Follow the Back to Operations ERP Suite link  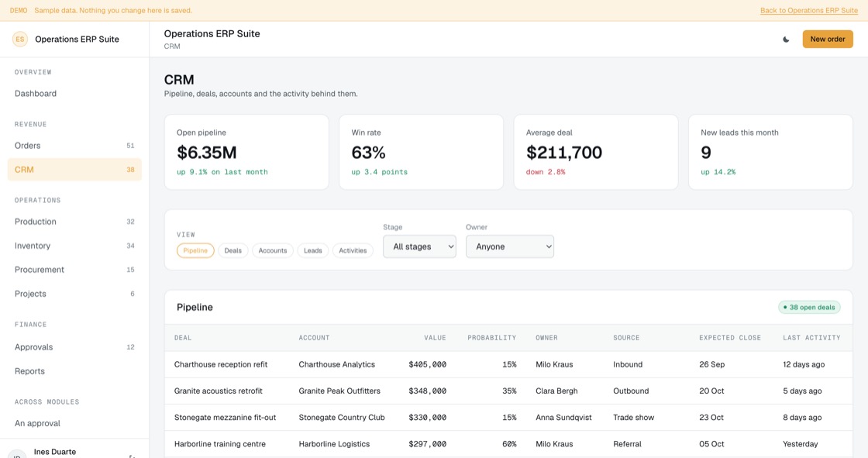click(x=809, y=11)
